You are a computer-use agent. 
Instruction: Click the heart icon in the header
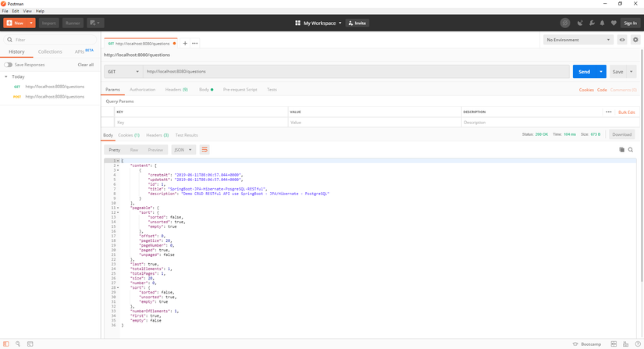point(614,23)
